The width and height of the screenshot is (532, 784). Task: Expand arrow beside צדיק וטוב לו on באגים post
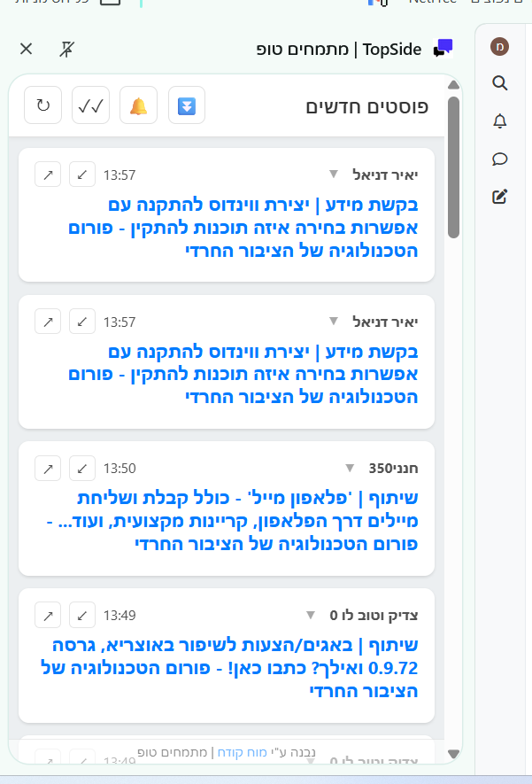point(311,615)
